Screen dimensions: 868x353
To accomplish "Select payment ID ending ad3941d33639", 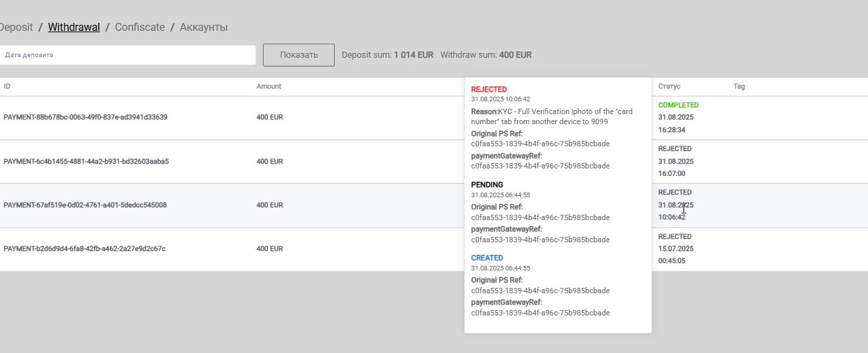I will click(85, 117).
